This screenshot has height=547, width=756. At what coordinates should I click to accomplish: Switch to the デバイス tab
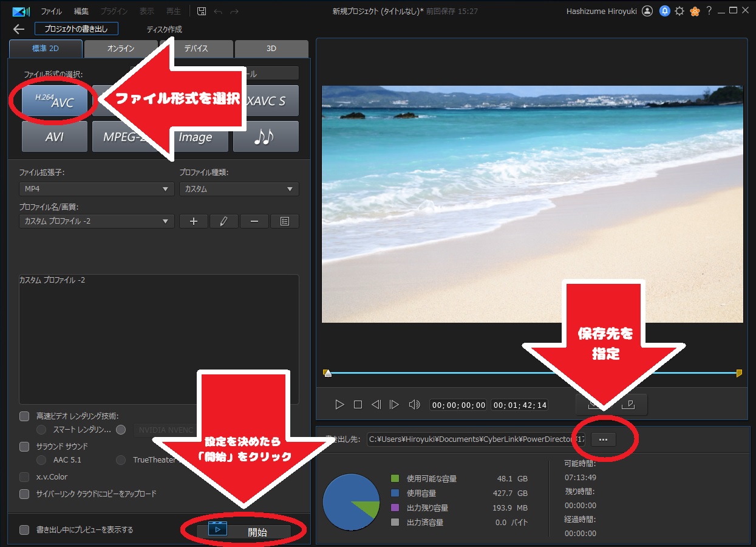coord(196,49)
